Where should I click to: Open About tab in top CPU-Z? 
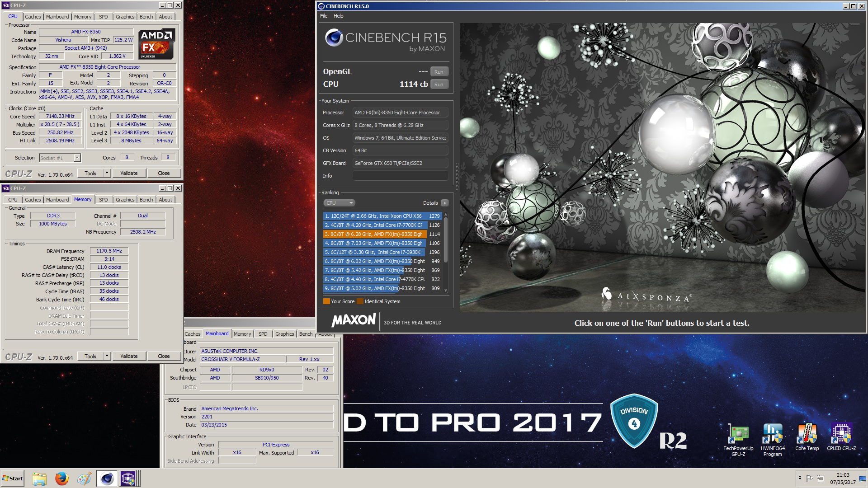165,17
